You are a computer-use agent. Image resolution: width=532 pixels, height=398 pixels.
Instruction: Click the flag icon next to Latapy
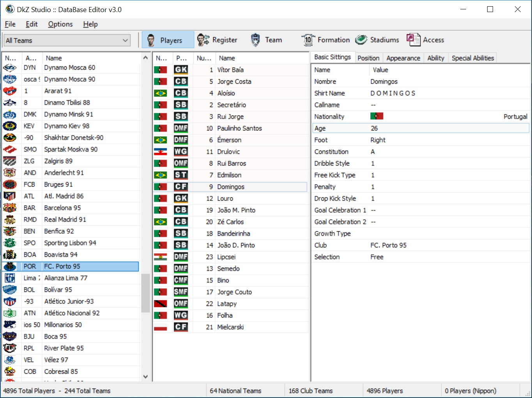(x=161, y=304)
